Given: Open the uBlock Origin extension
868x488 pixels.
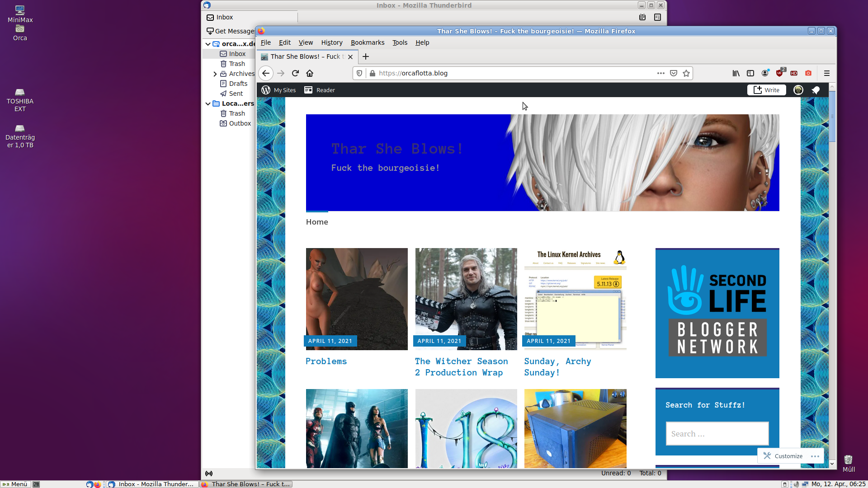Looking at the screenshot, I should tap(780, 73).
